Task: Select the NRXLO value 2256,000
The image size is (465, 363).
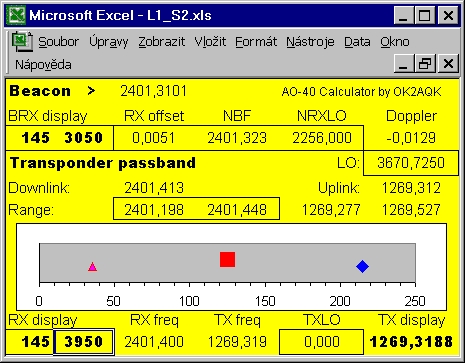Action: [x=322, y=138]
